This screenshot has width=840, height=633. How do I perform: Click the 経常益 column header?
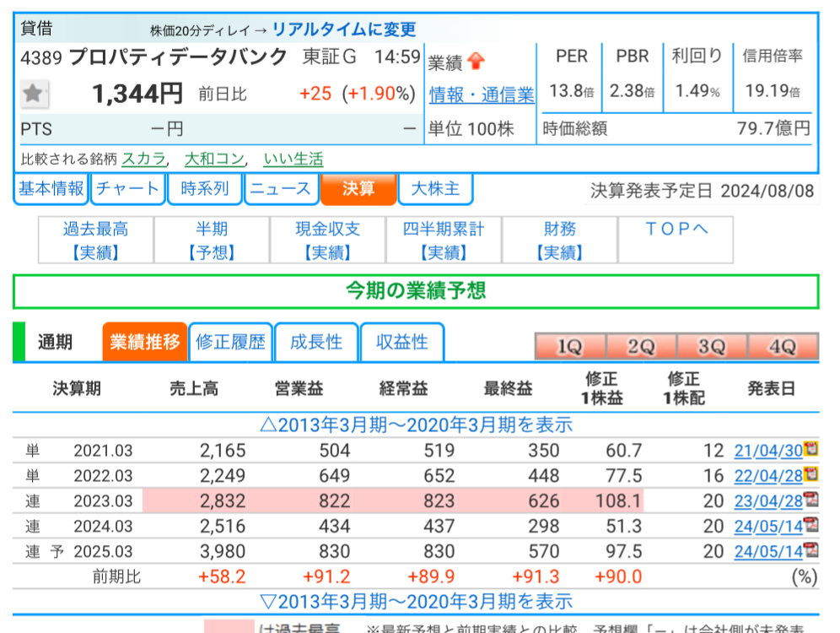(403, 388)
